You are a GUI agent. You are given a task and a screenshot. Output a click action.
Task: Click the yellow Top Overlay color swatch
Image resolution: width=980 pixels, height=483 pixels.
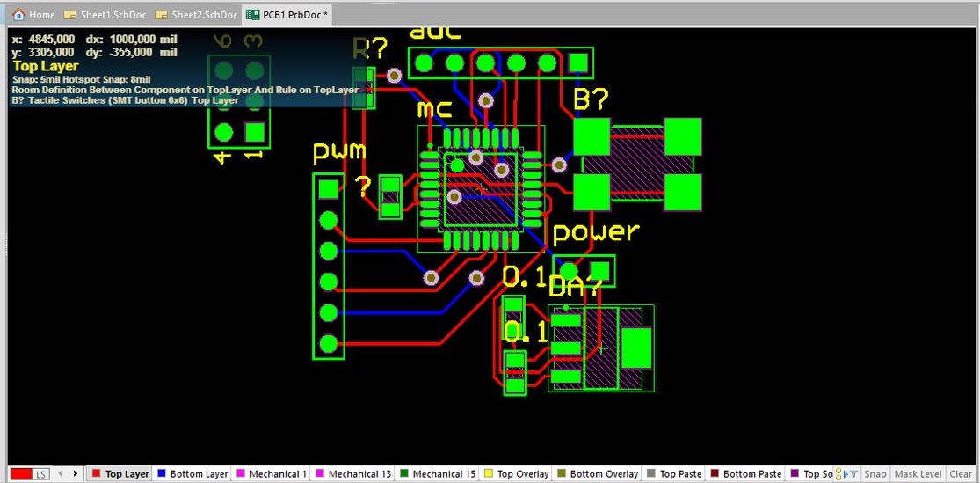pos(489,473)
